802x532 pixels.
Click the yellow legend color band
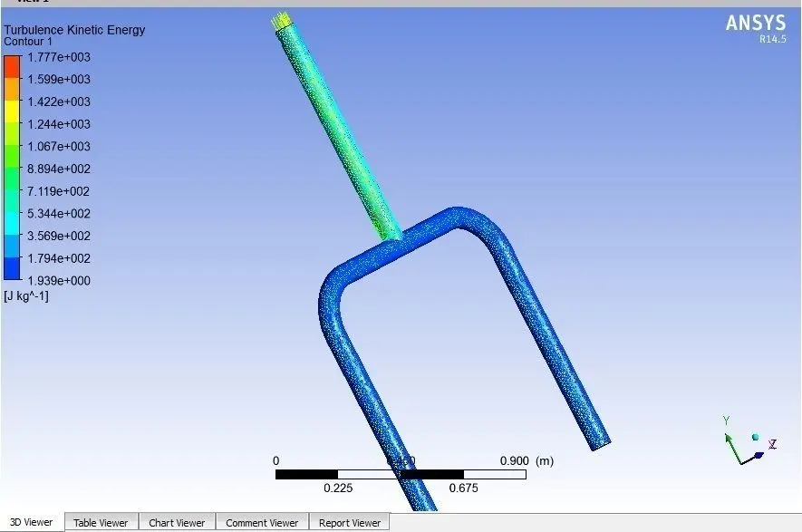click(12, 111)
